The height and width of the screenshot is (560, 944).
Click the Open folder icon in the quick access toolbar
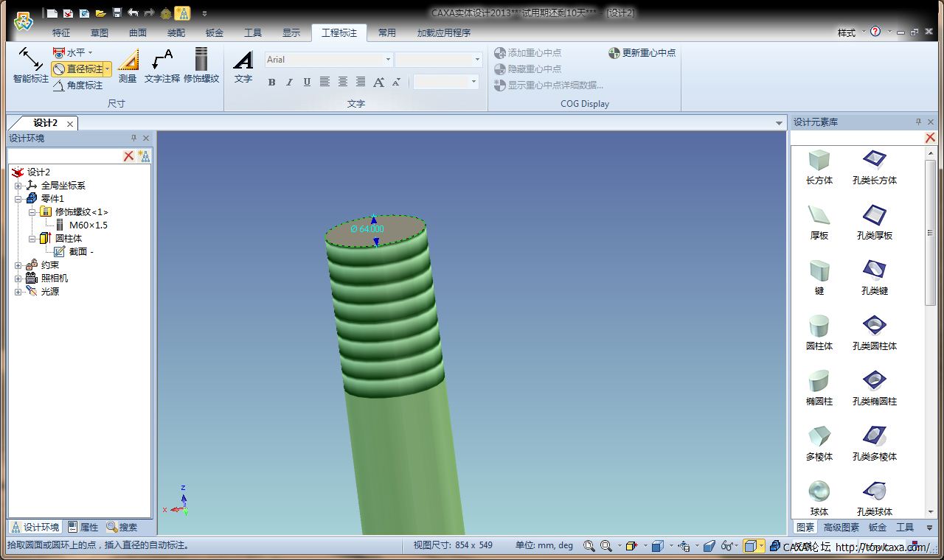100,13
